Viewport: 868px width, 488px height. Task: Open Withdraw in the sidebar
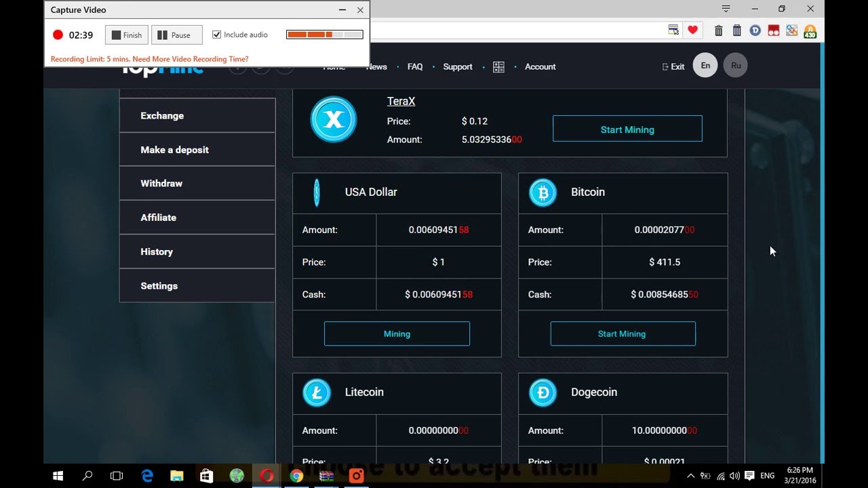pyautogui.click(x=197, y=184)
